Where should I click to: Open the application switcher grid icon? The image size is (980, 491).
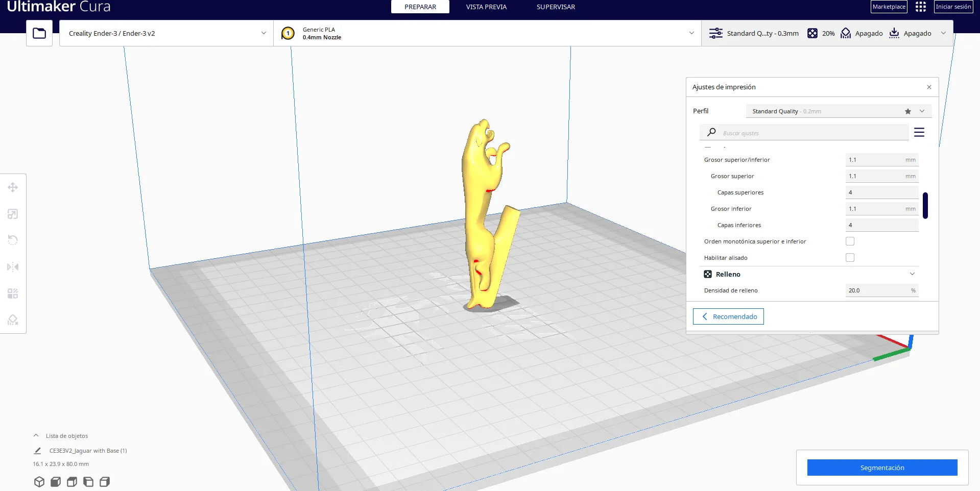click(920, 7)
